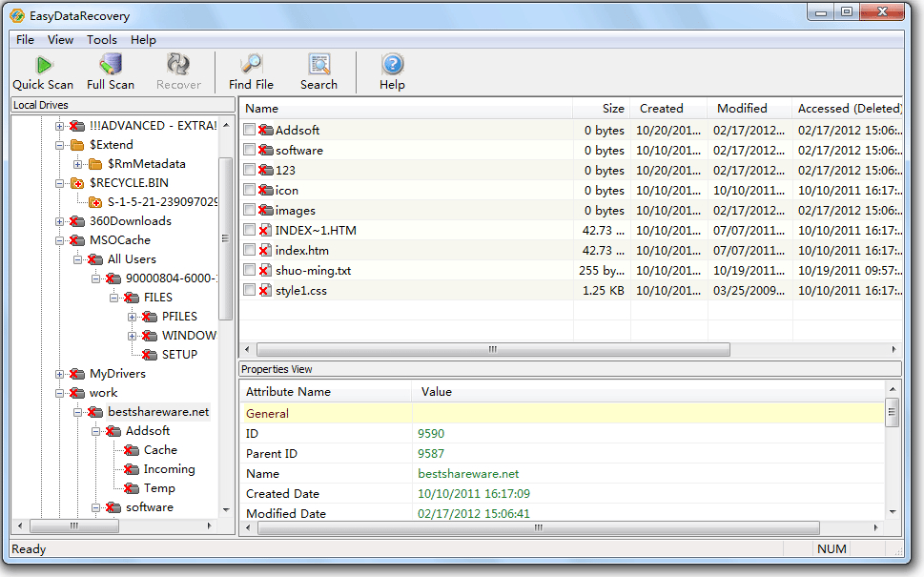Image resolution: width=924 pixels, height=577 pixels.
Task: Click the $RECYCLE.BIN folder icon in tree
Action: click(77, 183)
